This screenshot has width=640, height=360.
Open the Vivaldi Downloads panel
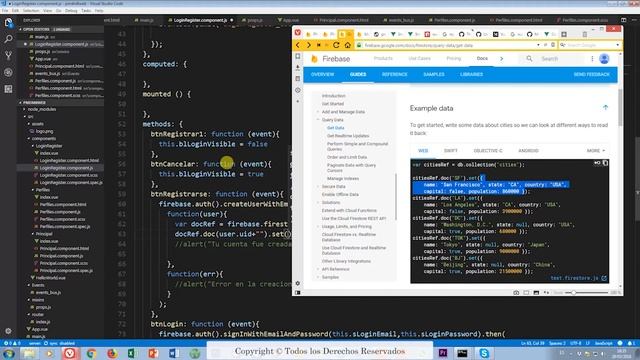tap(298, 67)
